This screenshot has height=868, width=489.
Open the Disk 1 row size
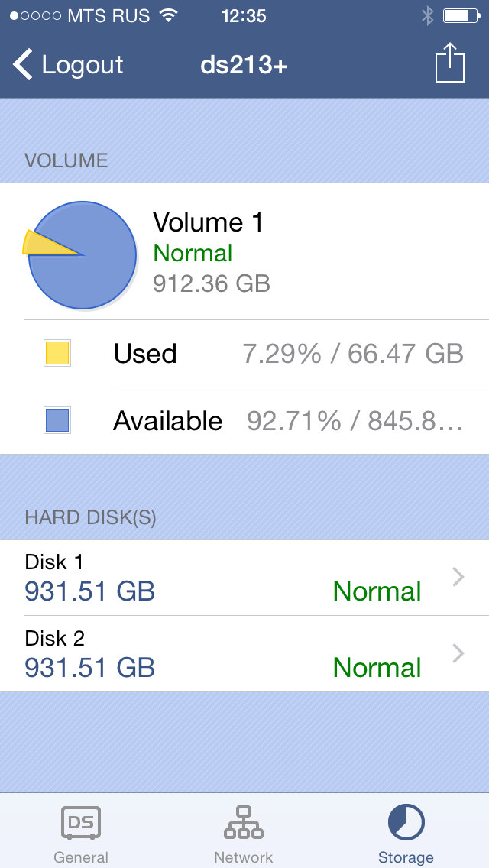(x=90, y=591)
